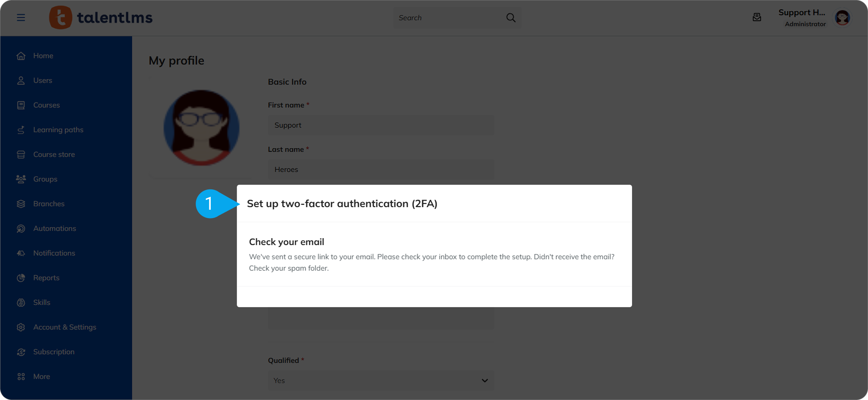Image resolution: width=868 pixels, height=400 pixels.
Task: Click the Users icon in the sidebar
Action: point(21,80)
